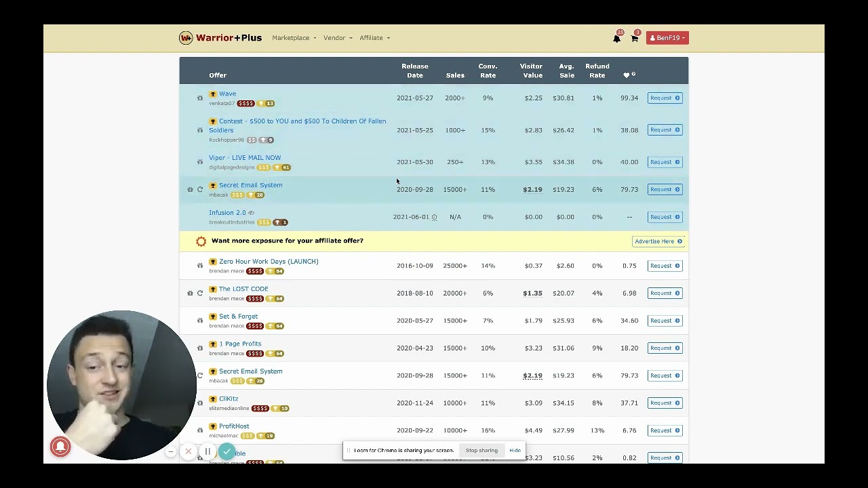Click the Advertise Here button
Viewport: 868px width, 488px height.
(658, 241)
